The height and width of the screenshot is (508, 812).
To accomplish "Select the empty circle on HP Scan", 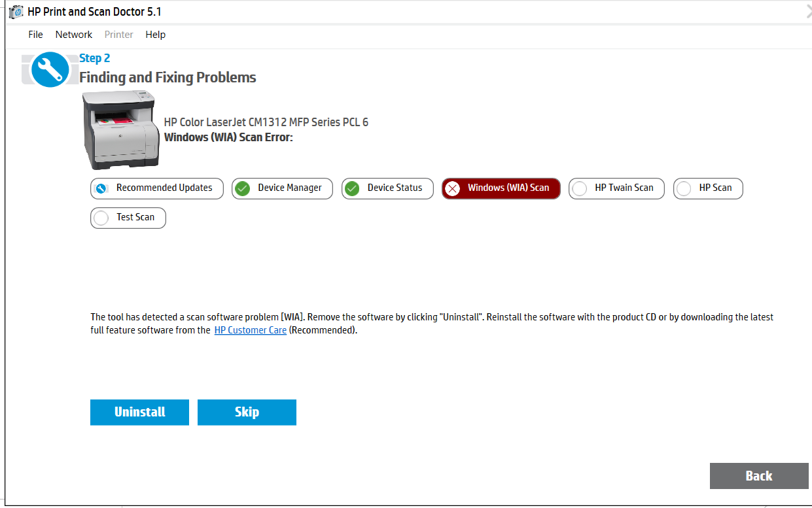I will pyautogui.click(x=684, y=189).
